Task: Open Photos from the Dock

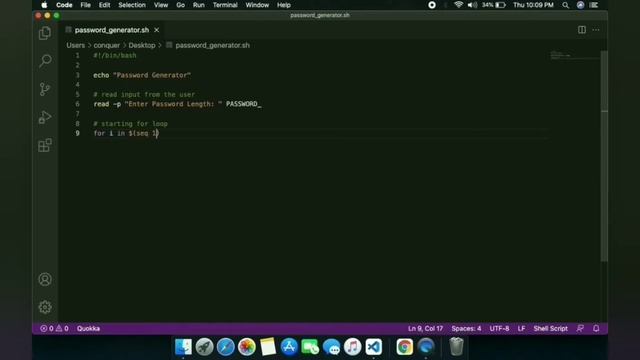Action: pyautogui.click(x=247, y=347)
